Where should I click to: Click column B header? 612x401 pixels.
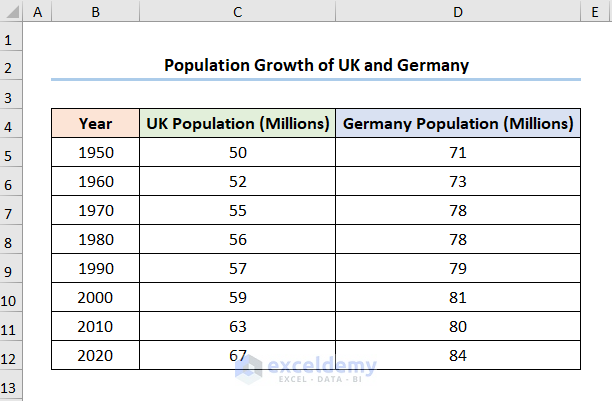95,12
